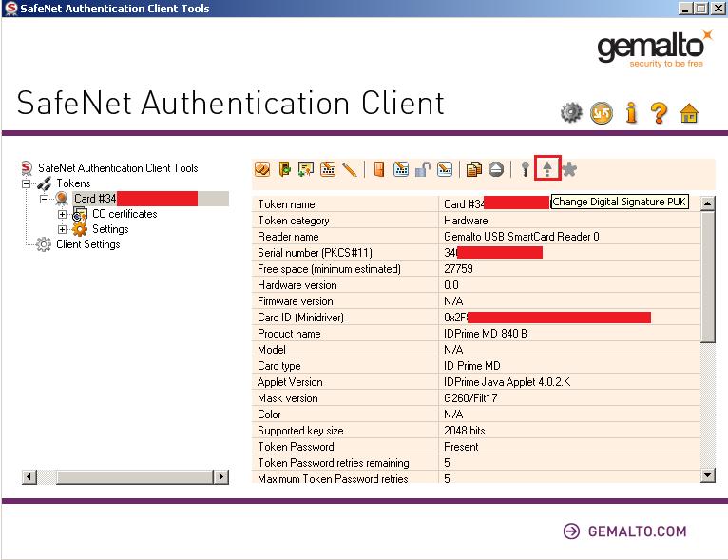Click the "IDPrime MD 840 B" product value
Viewport: 728px width, 560px height.
[486, 334]
